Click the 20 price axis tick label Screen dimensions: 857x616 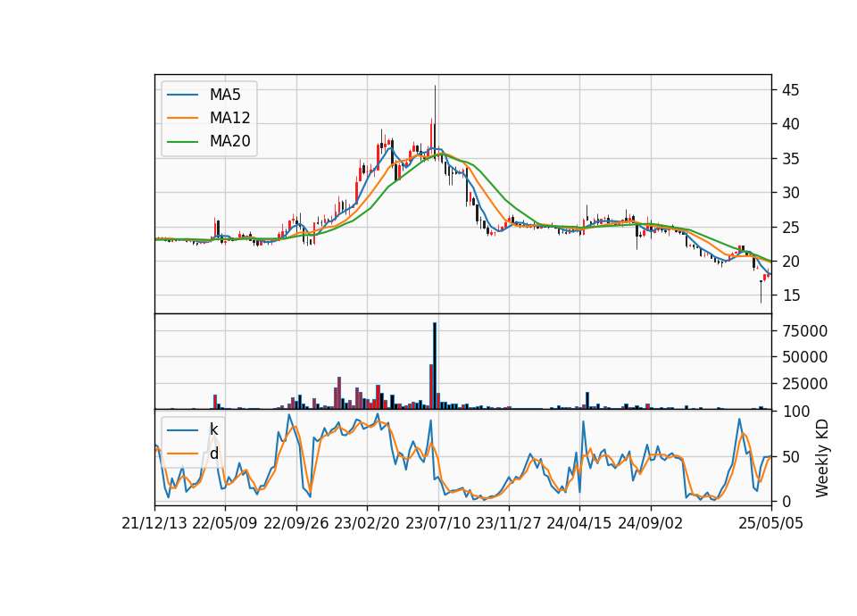[x=790, y=262]
